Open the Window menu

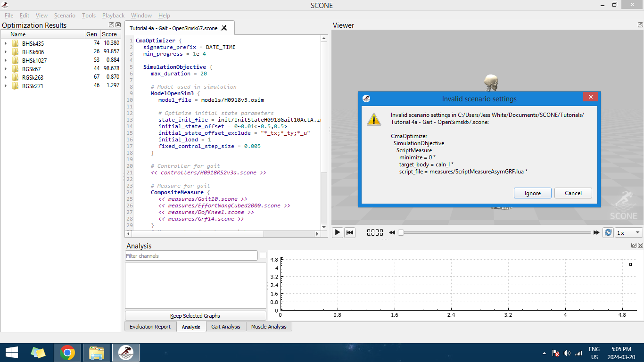[141, 16]
